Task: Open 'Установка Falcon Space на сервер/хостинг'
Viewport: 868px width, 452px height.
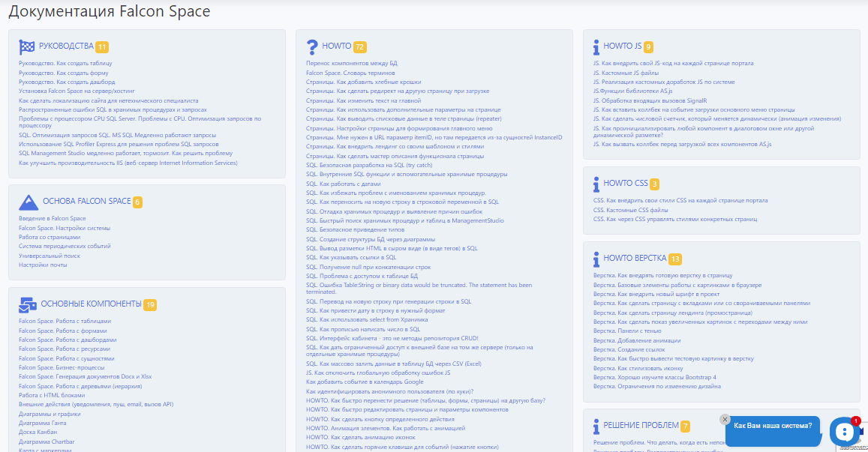Action: point(77,91)
